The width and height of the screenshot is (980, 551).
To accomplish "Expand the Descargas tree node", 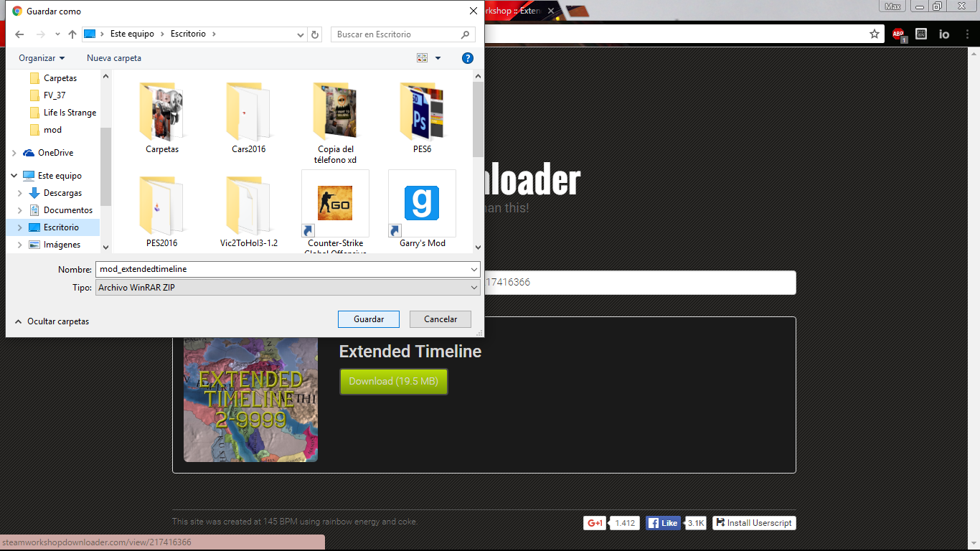I will point(20,193).
